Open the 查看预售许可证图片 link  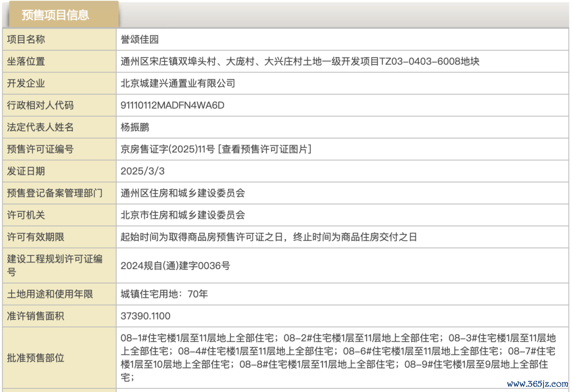[x=265, y=149]
